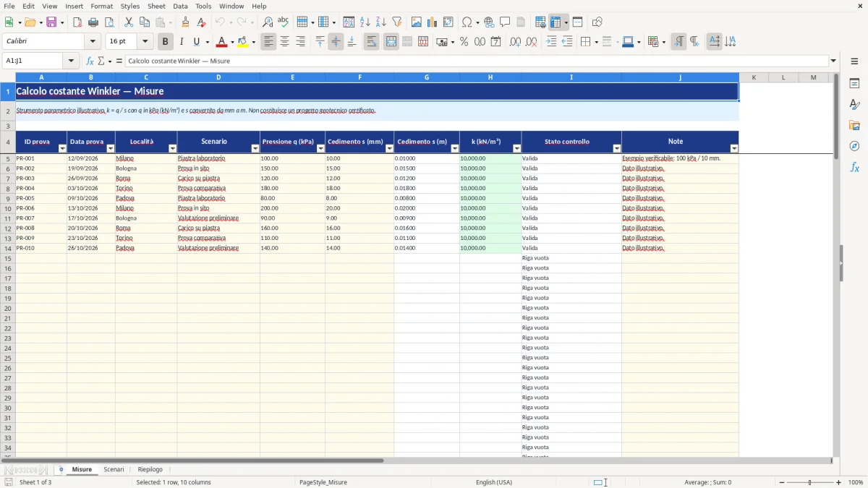Expand the Name Box dropdown arrow

(x=71, y=61)
